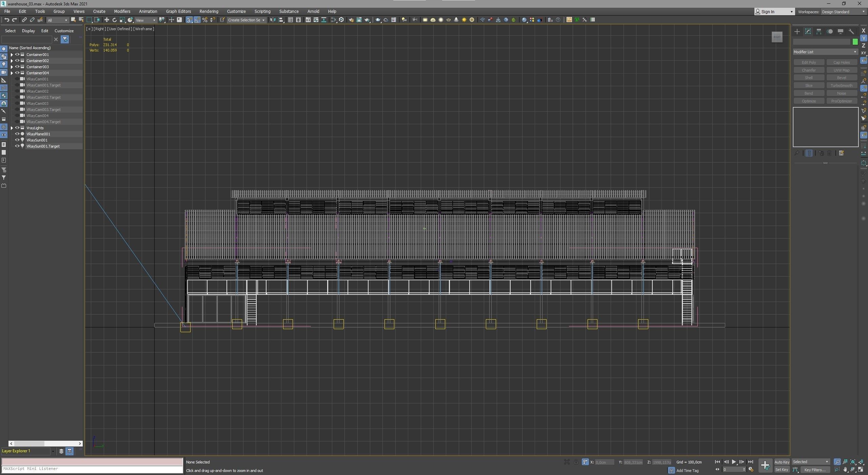Open the Graph Editors menu

click(178, 11)
